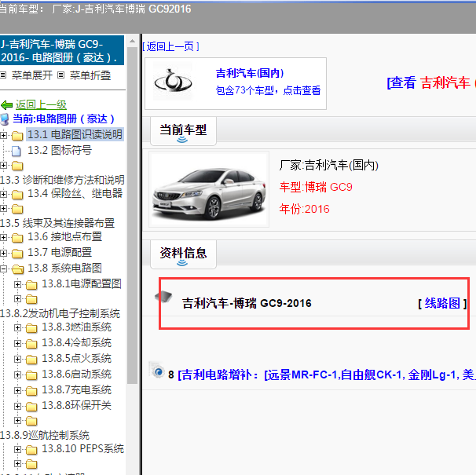Image resolution: width=476 pixels, height=475 pixels.
Task: Expand the 13.8.10 PEPS系统 node
Action: [x=17, y=449]
